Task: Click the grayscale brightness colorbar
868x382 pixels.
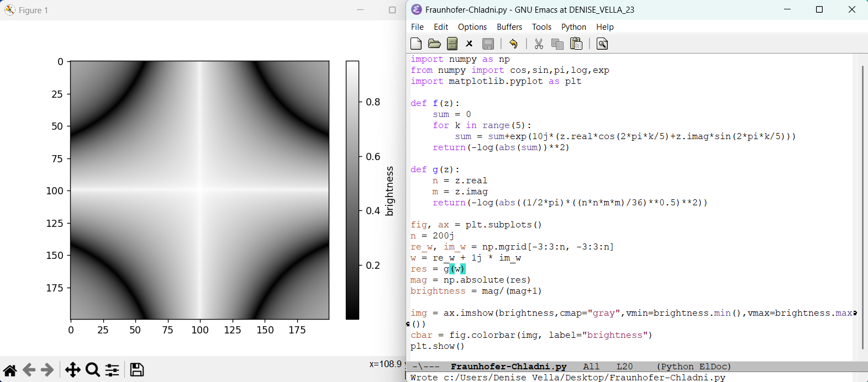Action: (352, 190)
